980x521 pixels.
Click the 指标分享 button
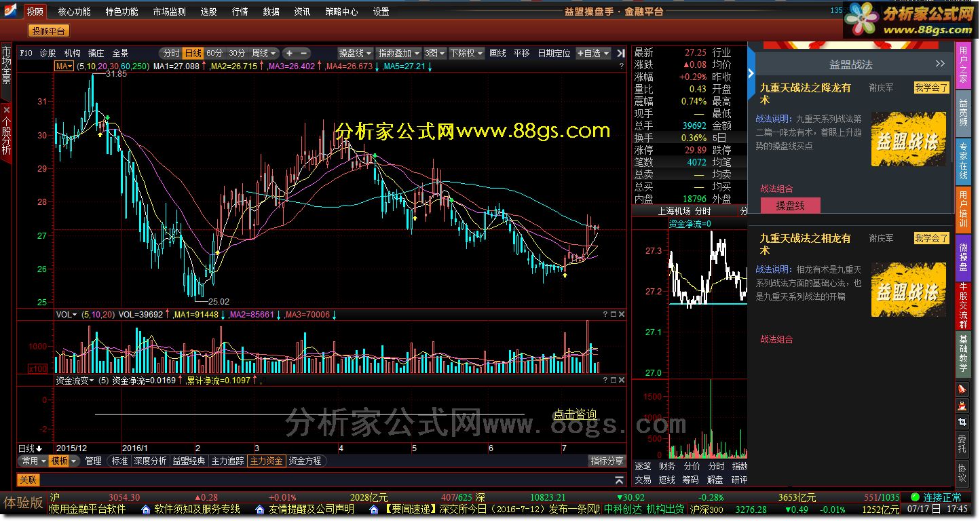(x=607, y=461)
